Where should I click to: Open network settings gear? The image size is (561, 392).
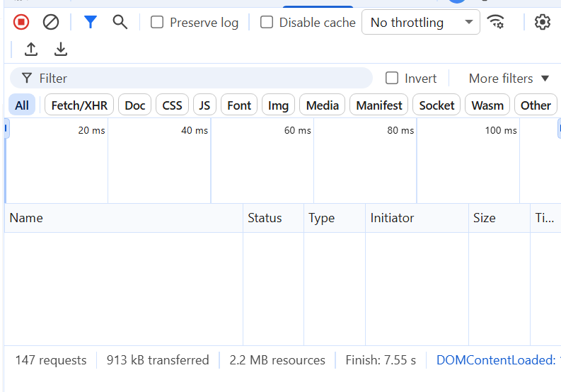coord(542,23)
